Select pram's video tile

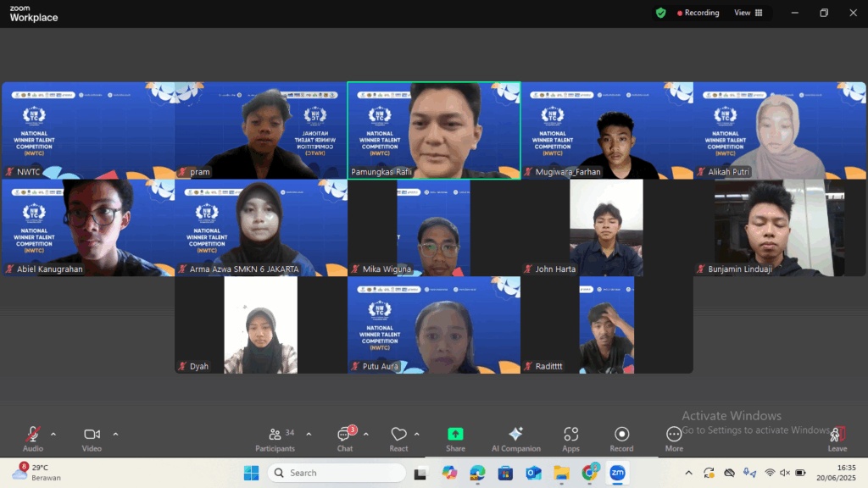(261, 130)
